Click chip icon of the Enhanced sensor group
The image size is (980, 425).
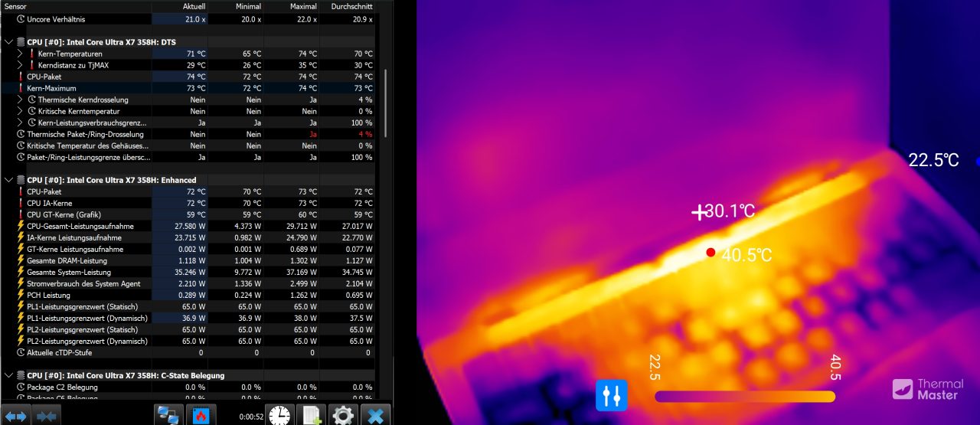21,180
